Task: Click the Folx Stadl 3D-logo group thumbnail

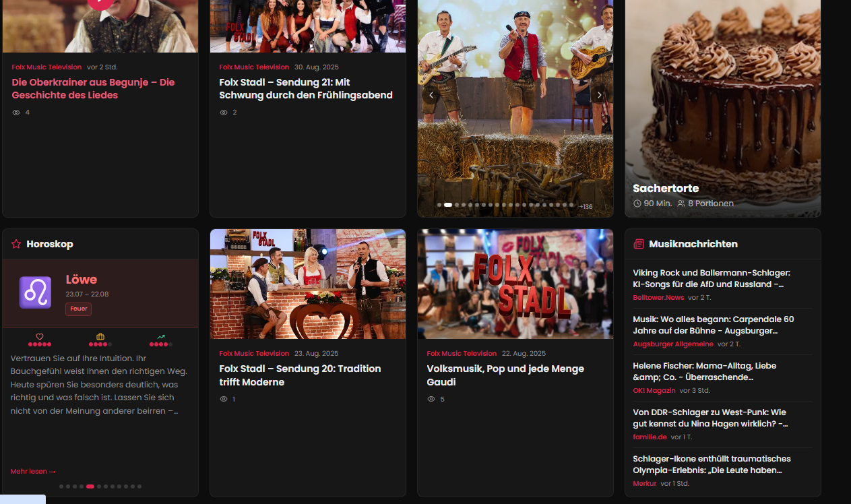Action: pyautogui.click(x=515, y=284)
